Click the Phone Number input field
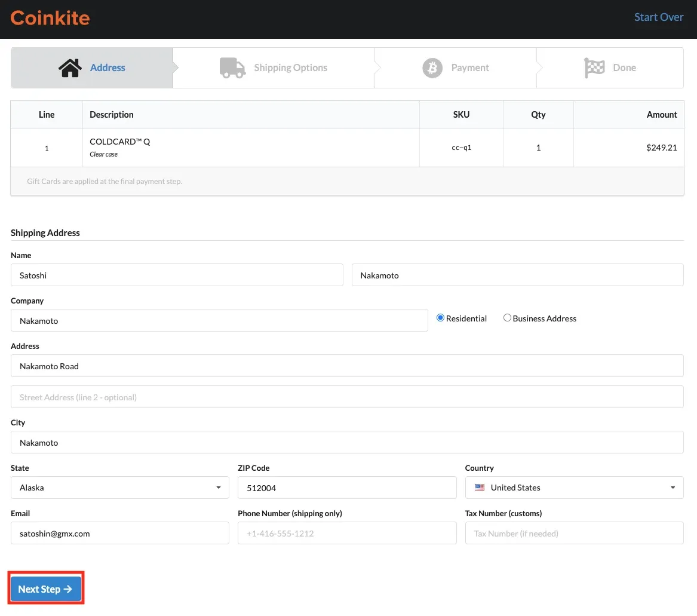This screenshot has height=616, width=697. tap(347, 533)
